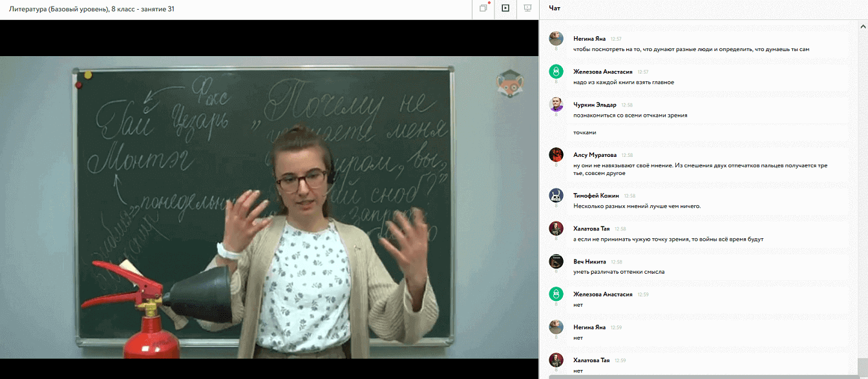Select the Чат panel header tab

pyautogui.click(x=555, y=8)
